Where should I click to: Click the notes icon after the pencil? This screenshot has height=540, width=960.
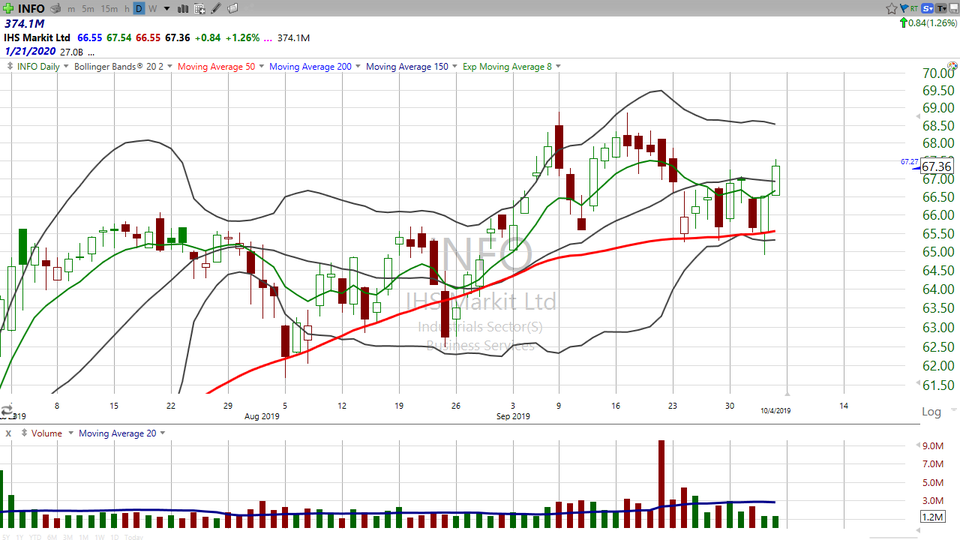pos(232,9)
